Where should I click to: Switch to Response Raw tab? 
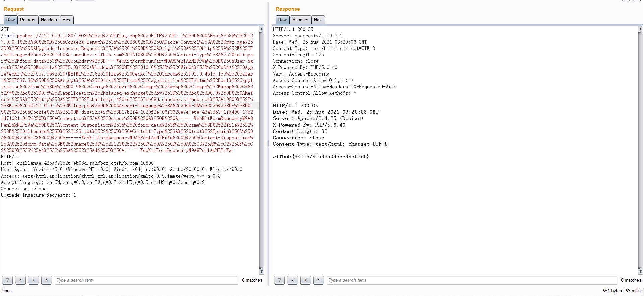pos(282,20)
